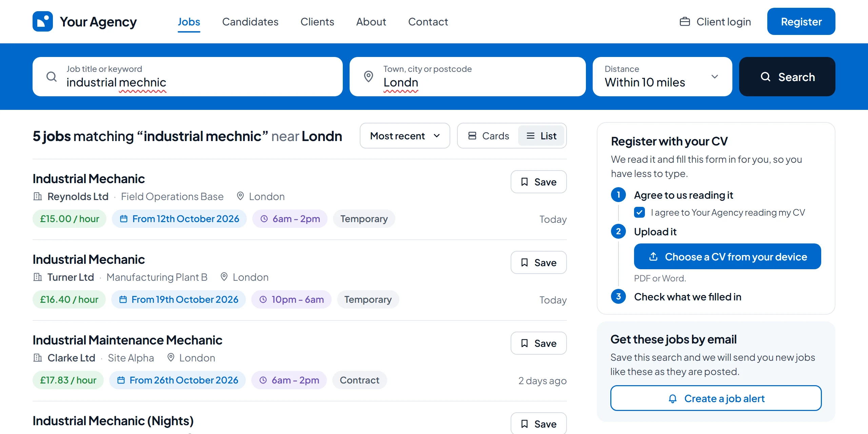Image resolution: width=868 pixels, height=434 pixels.
Task: Click bell icon on Create a job alert
Action: 673,398
